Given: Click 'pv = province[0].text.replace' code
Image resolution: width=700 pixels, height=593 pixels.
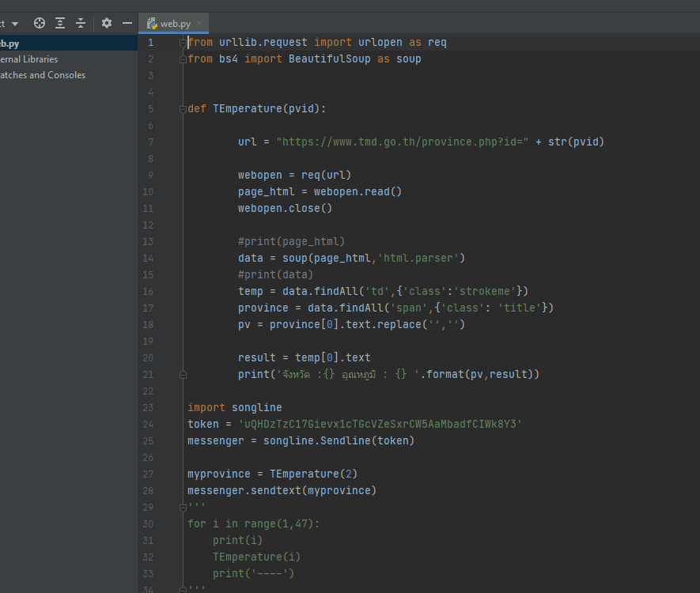Looking at the screenshot, I should (330, 324).
